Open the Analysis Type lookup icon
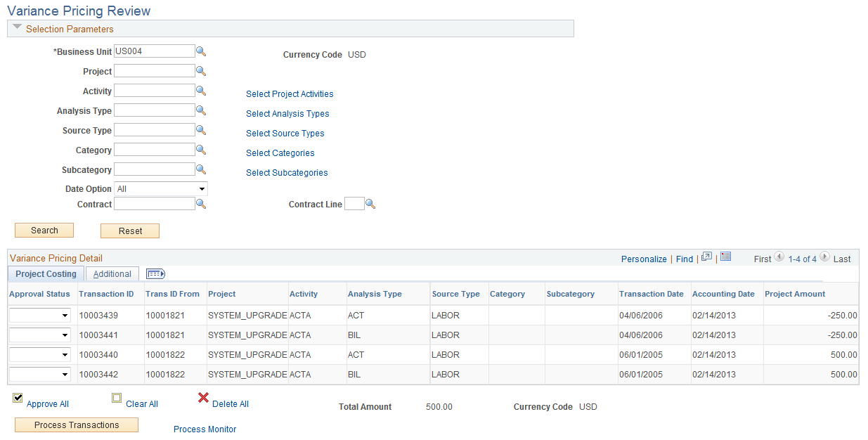Viewport: 868px width, 440px height. (202, 110)
